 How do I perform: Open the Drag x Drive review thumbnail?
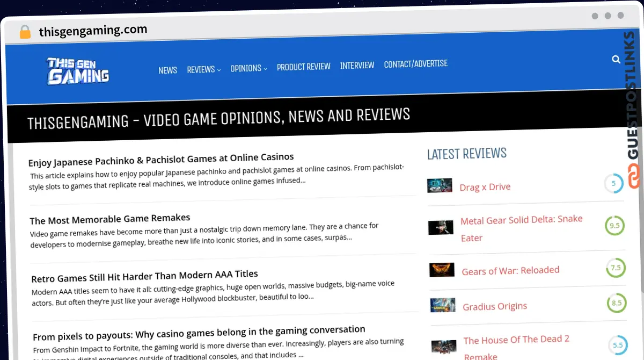[x=440, y=185]
